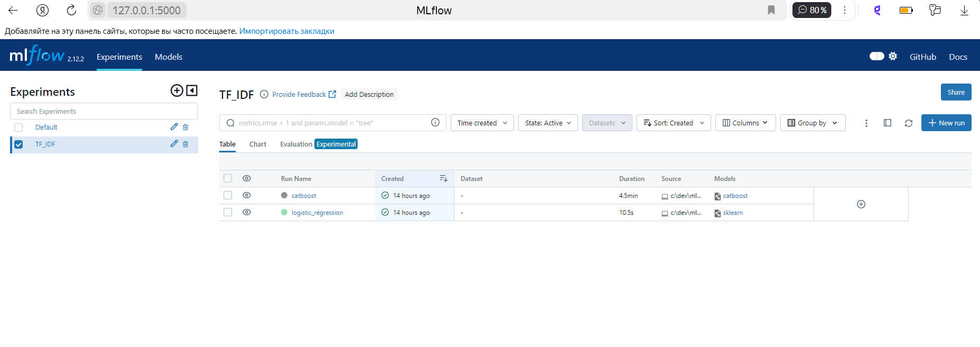Screen dimensions: 980x347
Task: Click the refresh runs icon
Action: tap(908, 123)
